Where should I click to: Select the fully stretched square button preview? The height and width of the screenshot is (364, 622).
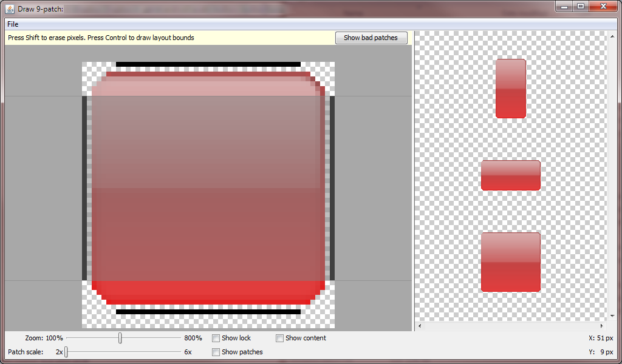[510, 261]
